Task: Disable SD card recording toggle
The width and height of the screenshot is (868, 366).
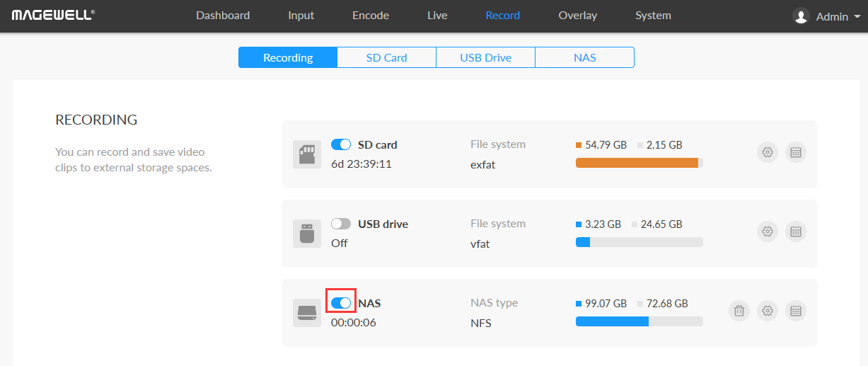Action: (x=341, y=144)
